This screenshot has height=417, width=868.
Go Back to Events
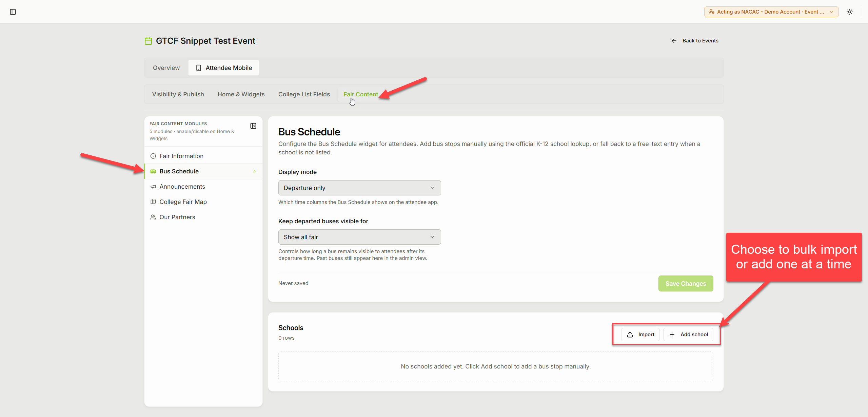tap(694, 41)
